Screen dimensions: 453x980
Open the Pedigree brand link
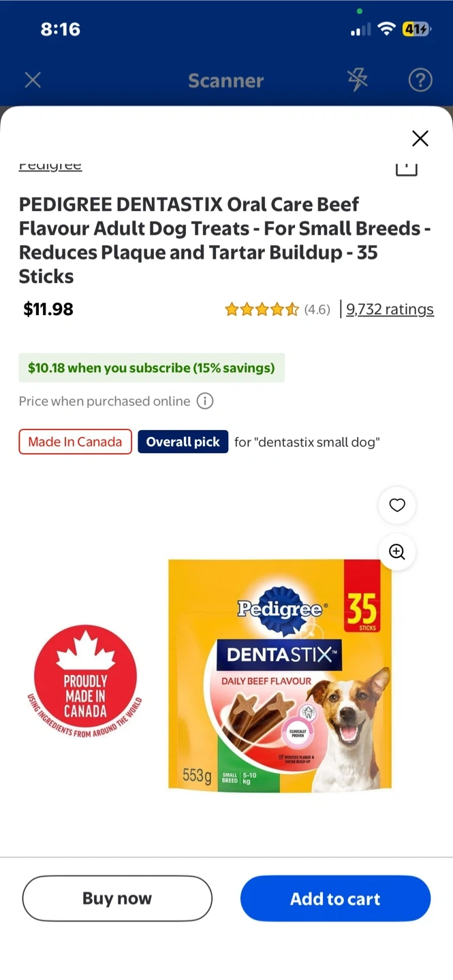click(50, 165)
